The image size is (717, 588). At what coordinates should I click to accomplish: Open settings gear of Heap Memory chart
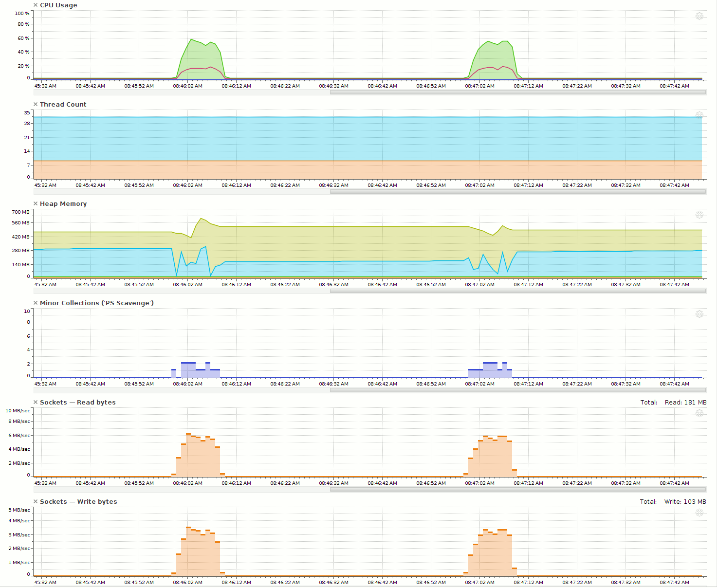point(699,215)
